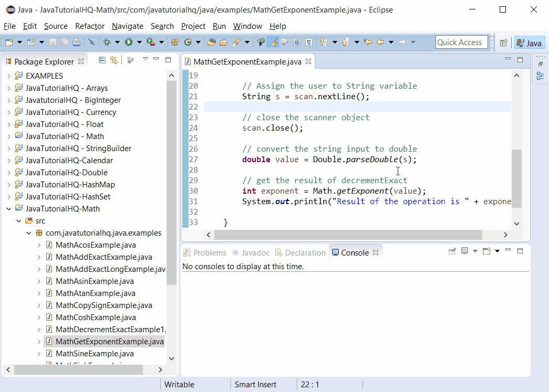Collapse All items in Package Explorer
The image size is (549, 392).
(x=102, y=60)
